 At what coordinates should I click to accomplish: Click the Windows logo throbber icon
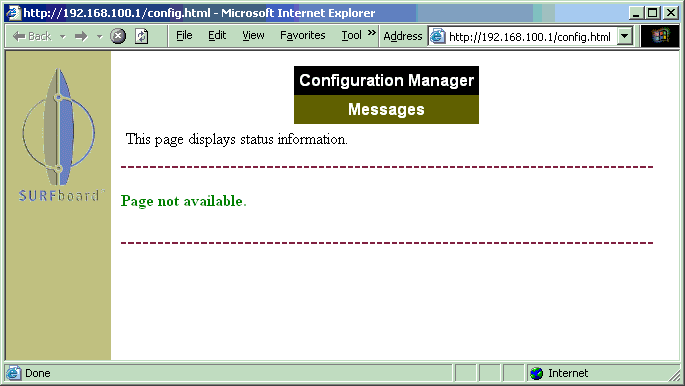click(660, 36)
